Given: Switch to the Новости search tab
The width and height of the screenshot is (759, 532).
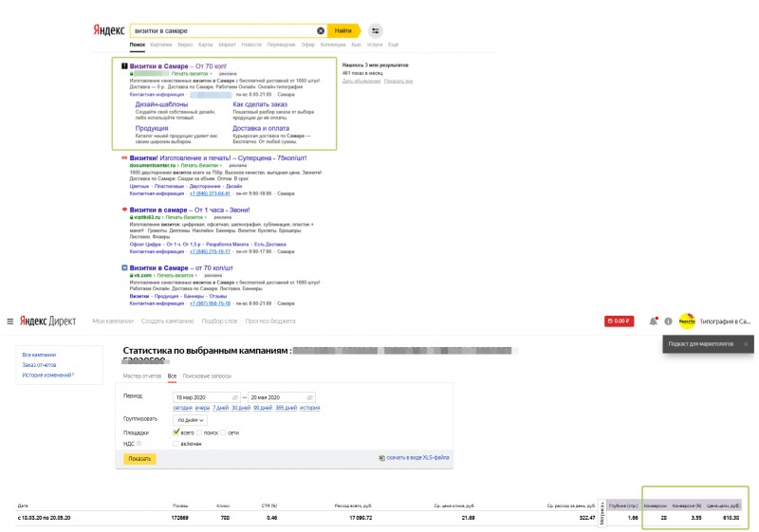Looking at the screenshot, I should pos(251,45).
